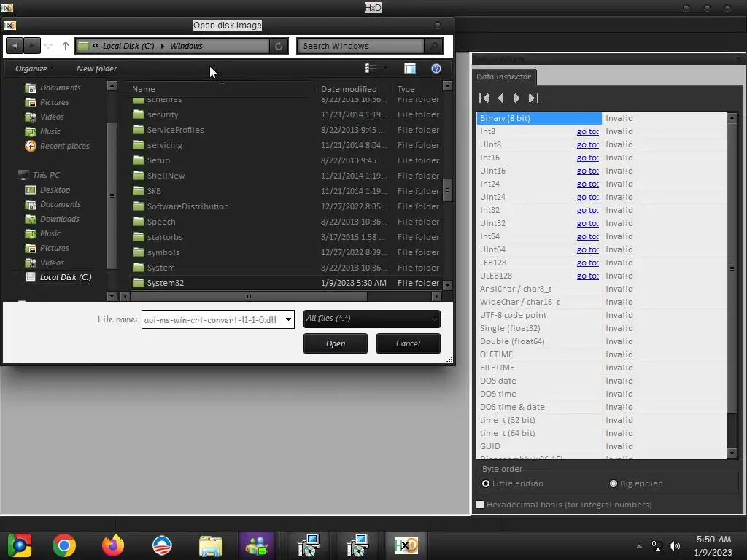The image size is (747, 560).
Task: Select the UTF-8 code point row
Action: (601, 315)
